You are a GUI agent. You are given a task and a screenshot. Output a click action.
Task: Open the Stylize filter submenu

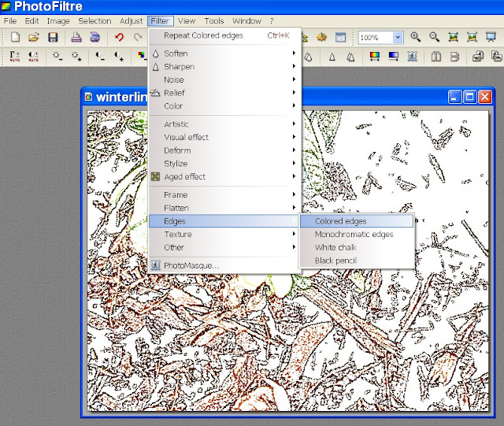(224, 164)
